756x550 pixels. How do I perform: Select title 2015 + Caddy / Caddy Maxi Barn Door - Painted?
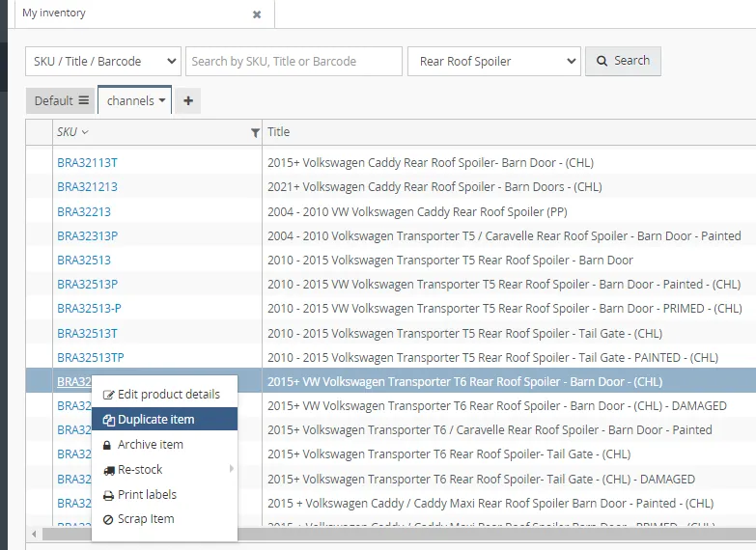[490, 504]
